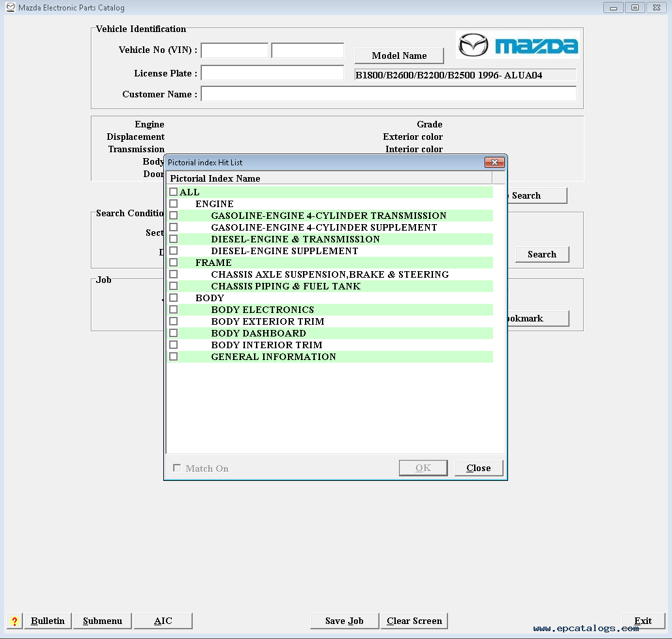Click the Customer Name input field
Image resolution: width=672 pixels, height=639 pixels.
(x=388, y=94)
